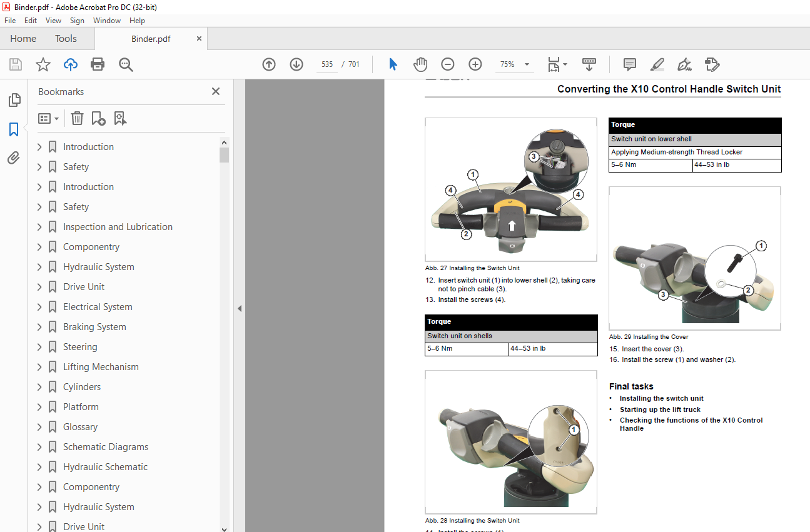Expand the Lifting Mechanism bookmark

(x=39, y=367)
